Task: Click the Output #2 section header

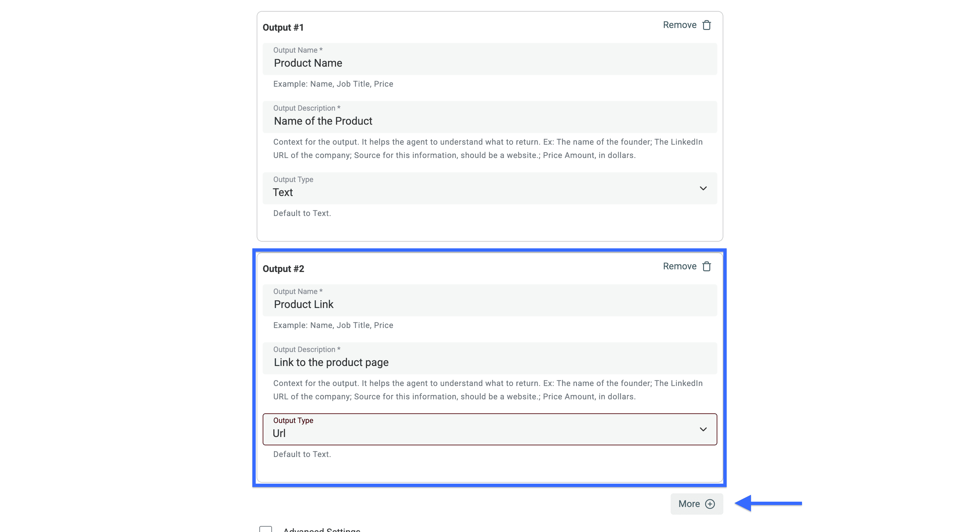Action: click(x=283, y=268)
